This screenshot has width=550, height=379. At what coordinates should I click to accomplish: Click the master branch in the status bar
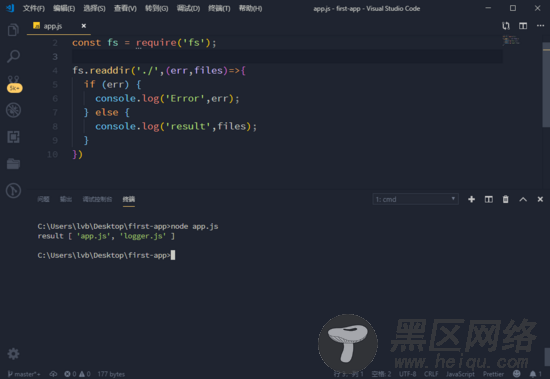pos(24,374)
